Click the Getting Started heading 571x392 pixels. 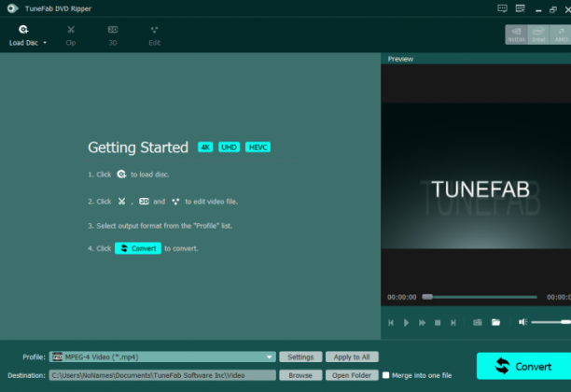tap(138, 147)
